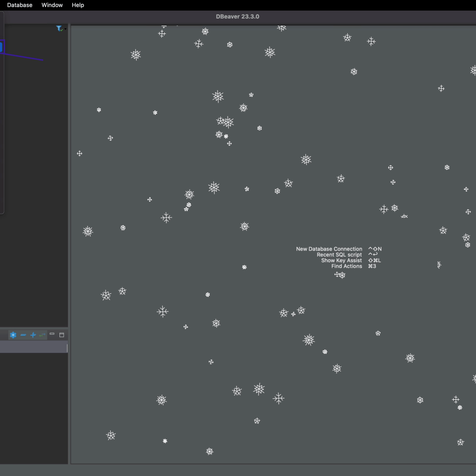Maximize the lower left panel
The height and width of the screenshot is (476, 476).
(x=61, y=335)
